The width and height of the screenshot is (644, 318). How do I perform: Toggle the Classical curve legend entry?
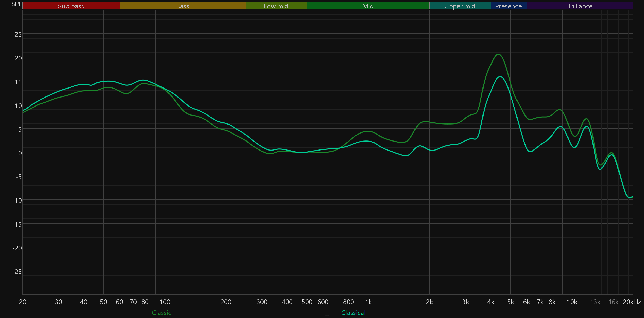point(353,313)
